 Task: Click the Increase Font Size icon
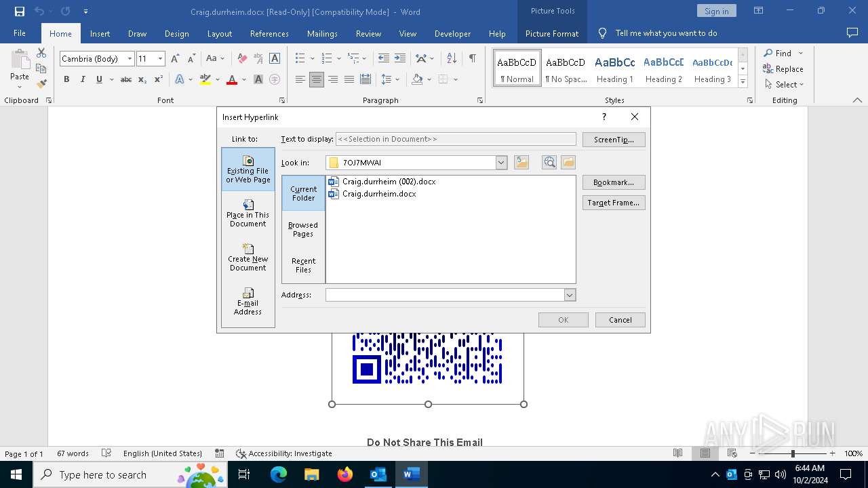pos(176,59)
